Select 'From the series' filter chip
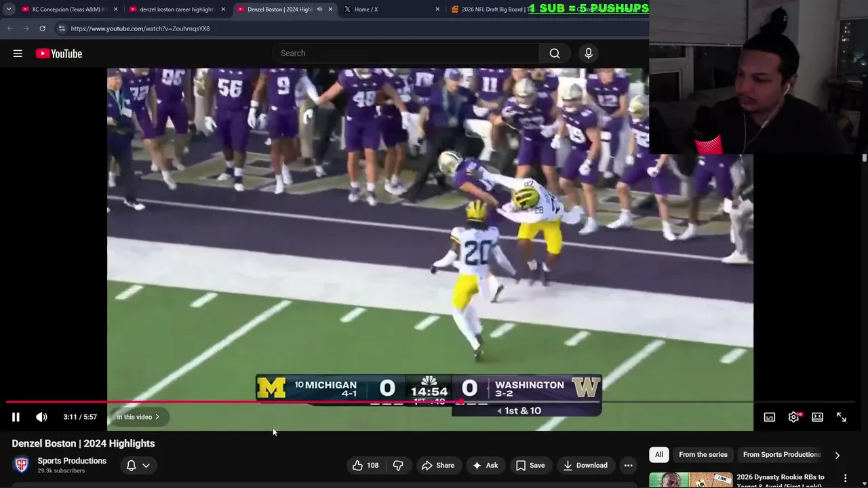The width and height of the screenshot is (868, 488). pos(703,455)
